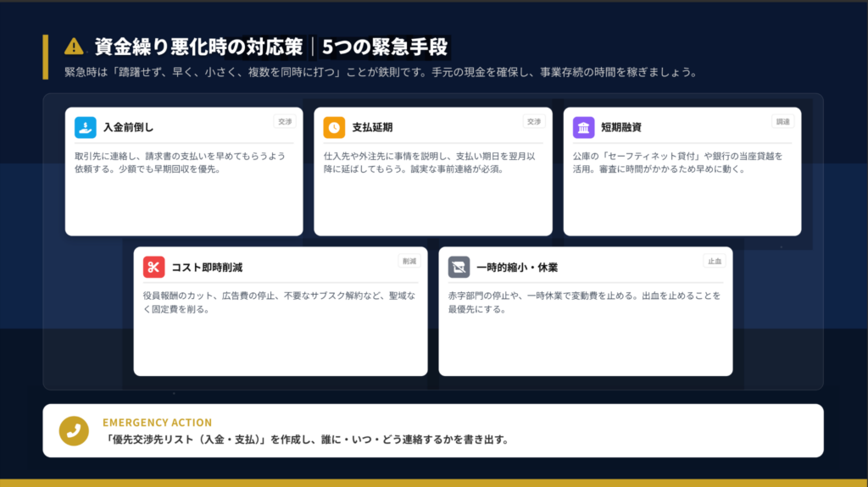
Task: Click the 優先交渉先リスト instruction text
Action: 307,440
